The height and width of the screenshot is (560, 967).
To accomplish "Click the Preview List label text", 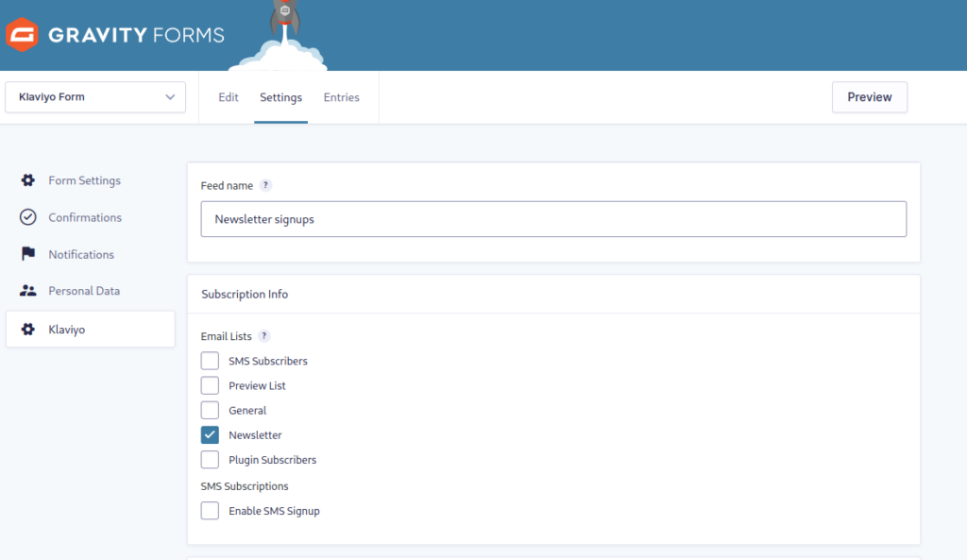I will click(x=257, y=385).
